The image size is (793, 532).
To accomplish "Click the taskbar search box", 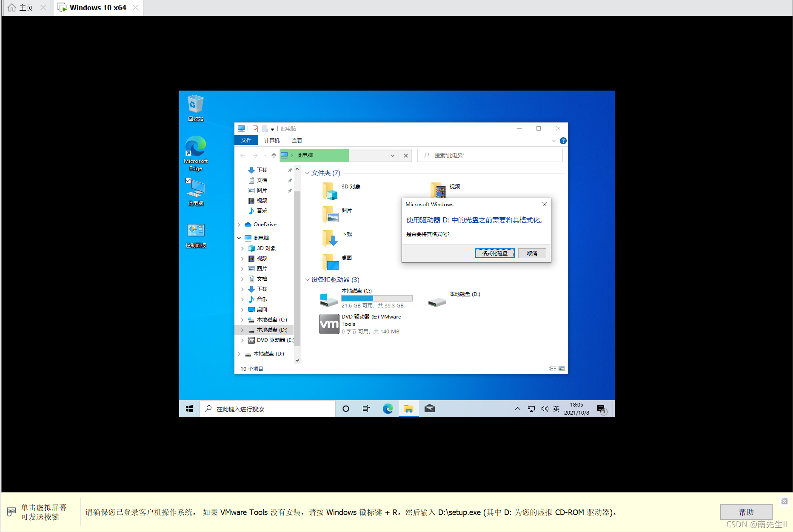I will point(268,409).
